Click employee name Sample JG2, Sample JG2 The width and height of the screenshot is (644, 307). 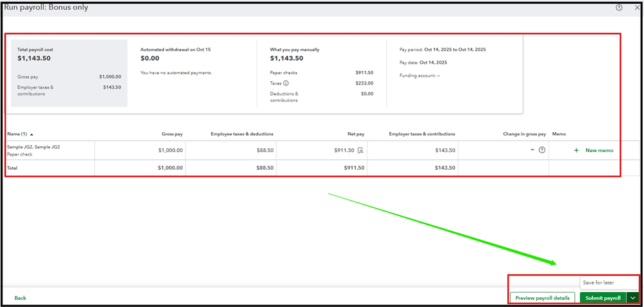click(34, 146)
